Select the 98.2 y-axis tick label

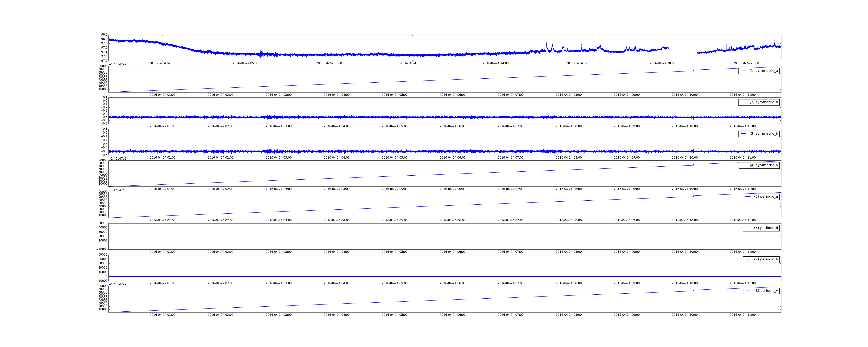coord(105,35)
